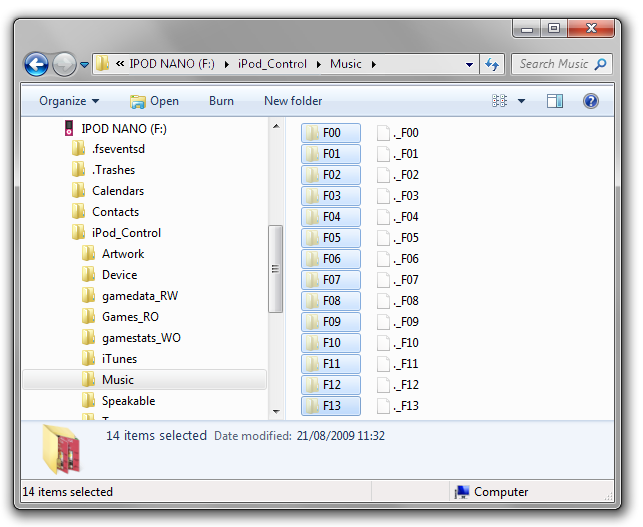Click Date modified value 21/08/2009 11:32
The height and width of the screenshot is (527, 643).
click(x=341, y=436)
